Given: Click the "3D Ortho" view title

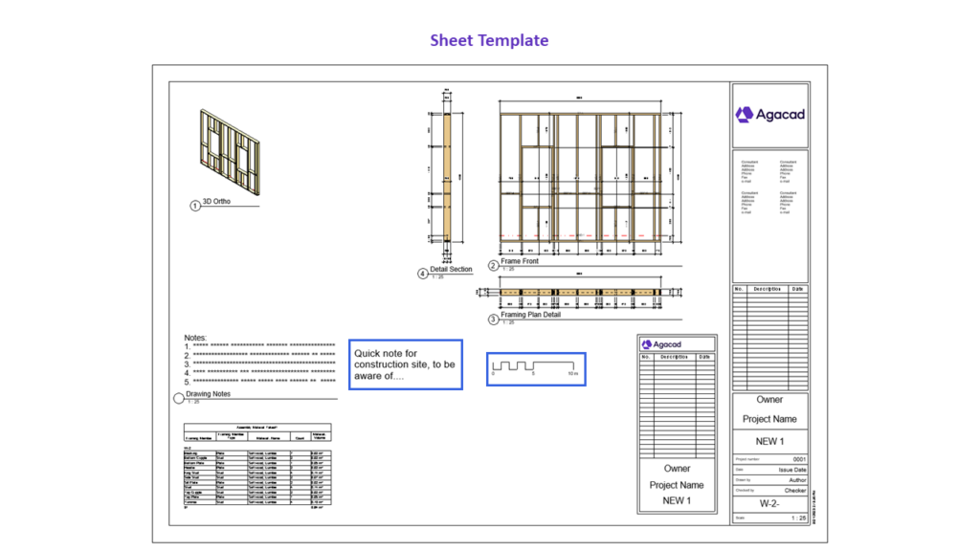Looking at the screenshot, I should (216, 201).
